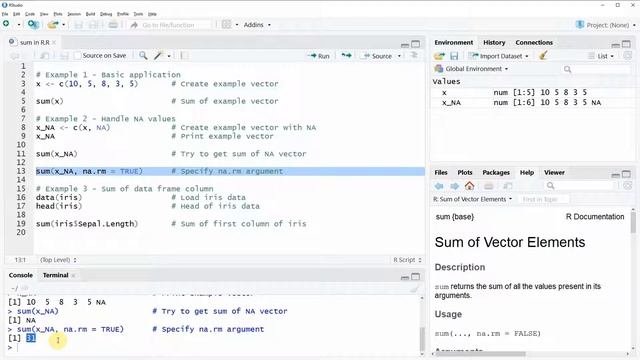Close the sum in R.R script tab
Image resolution: width=640 pixels, height=360 pixels.
coord(54,42)
